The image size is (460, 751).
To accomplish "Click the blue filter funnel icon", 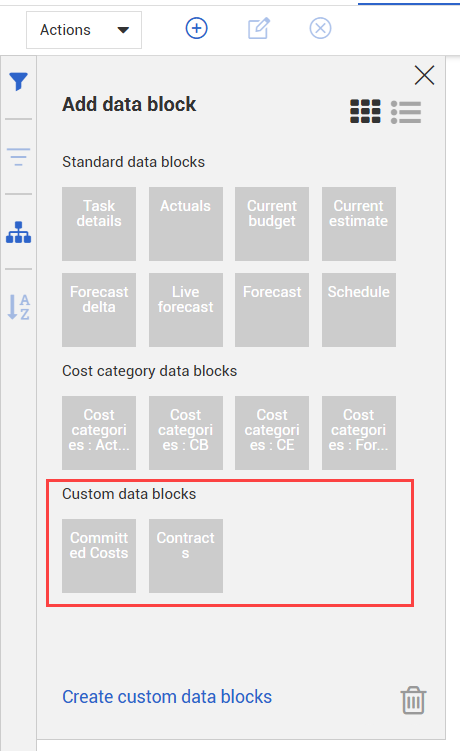I will click(18, 82).
